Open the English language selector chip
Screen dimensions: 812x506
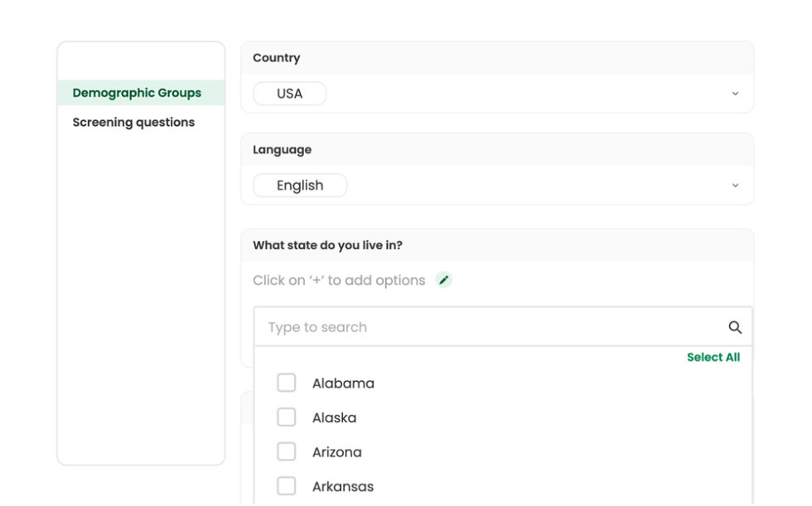coord(300,185)
